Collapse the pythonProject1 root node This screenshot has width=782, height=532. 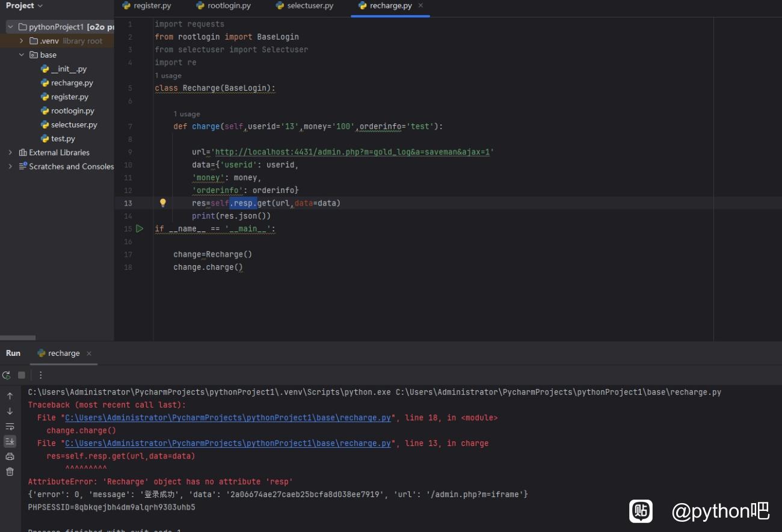click(10, 27)
